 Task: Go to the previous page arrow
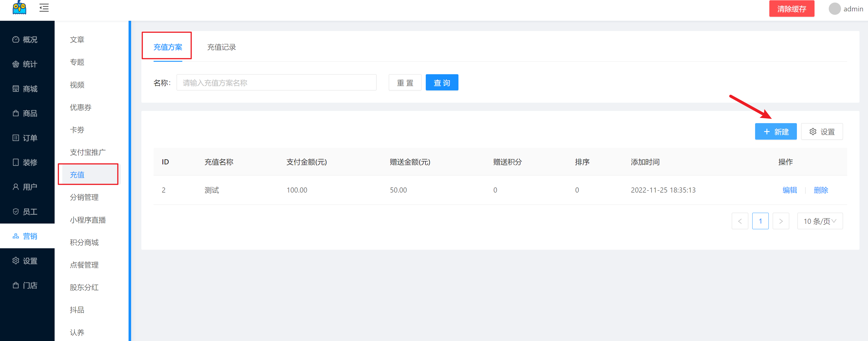740,221
